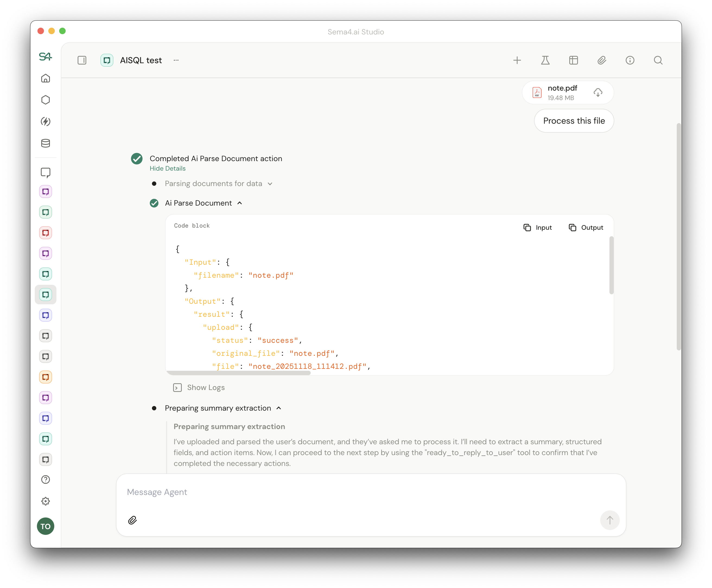Copy the Input of code block

pos(538,228)
